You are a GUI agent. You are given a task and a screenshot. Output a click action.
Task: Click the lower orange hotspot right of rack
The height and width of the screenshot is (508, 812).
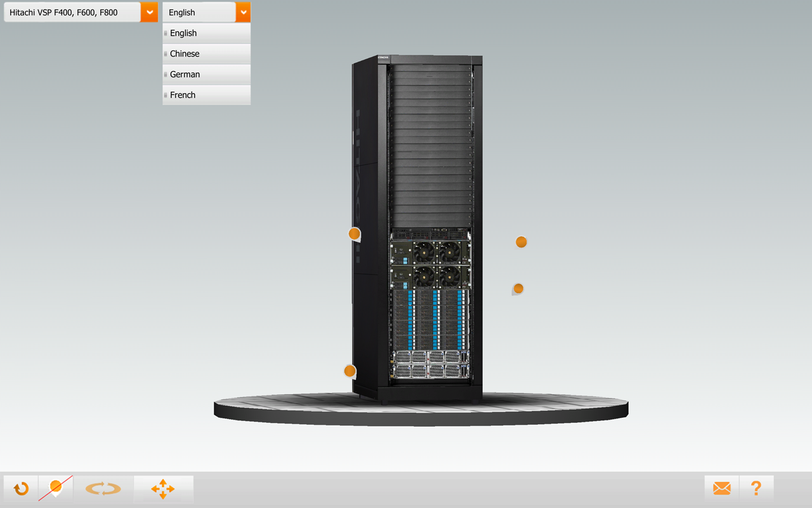click(x=518, y=289)
